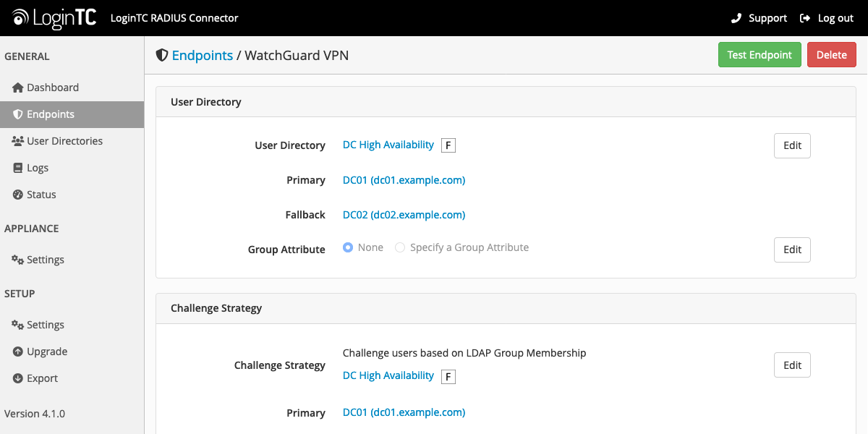This screenshot has width=868, height=434.
Task: Log out of the RADIUS Connector
Action: pyautogui.click(x=827, y=18)
